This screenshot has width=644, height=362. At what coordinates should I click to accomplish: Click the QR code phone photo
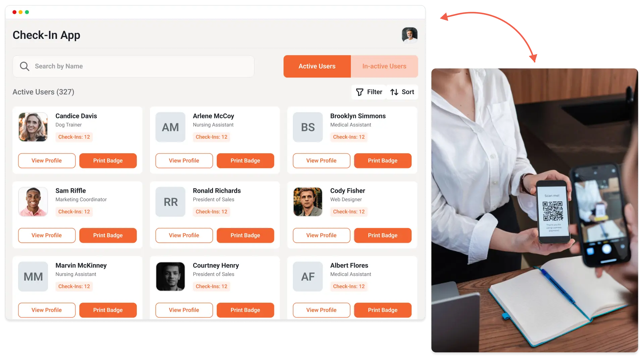(x=535, y=210)
